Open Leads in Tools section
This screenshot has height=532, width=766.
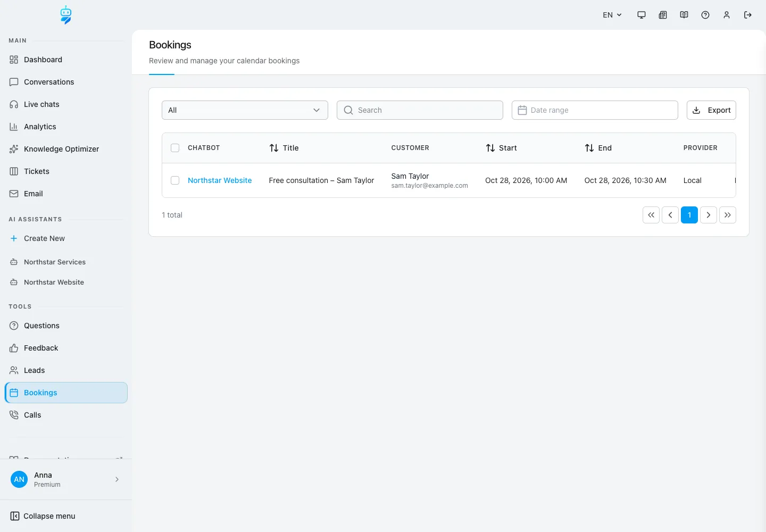[x=66, y=370]
